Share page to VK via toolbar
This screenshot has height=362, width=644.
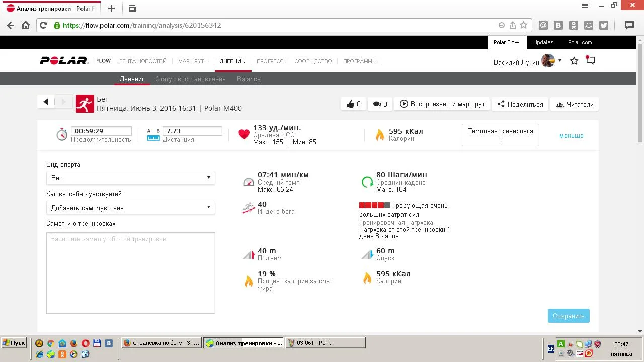[x=558, y=25]
